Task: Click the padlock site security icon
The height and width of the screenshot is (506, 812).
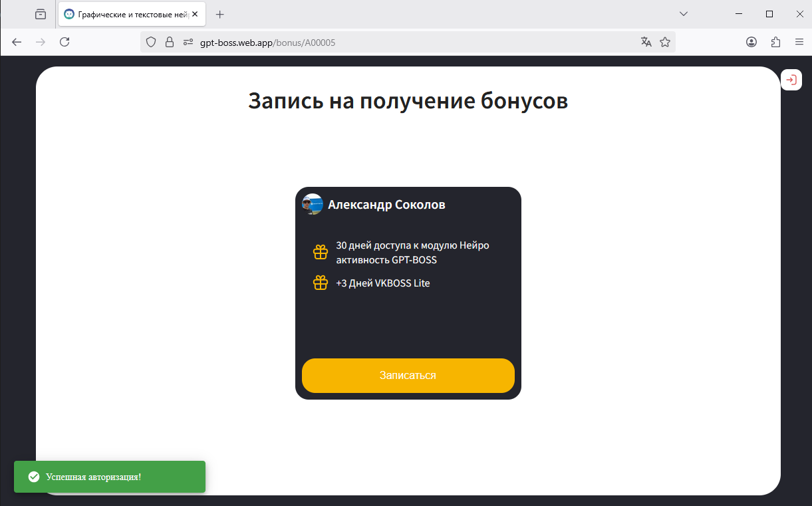Action: [170, 42]
